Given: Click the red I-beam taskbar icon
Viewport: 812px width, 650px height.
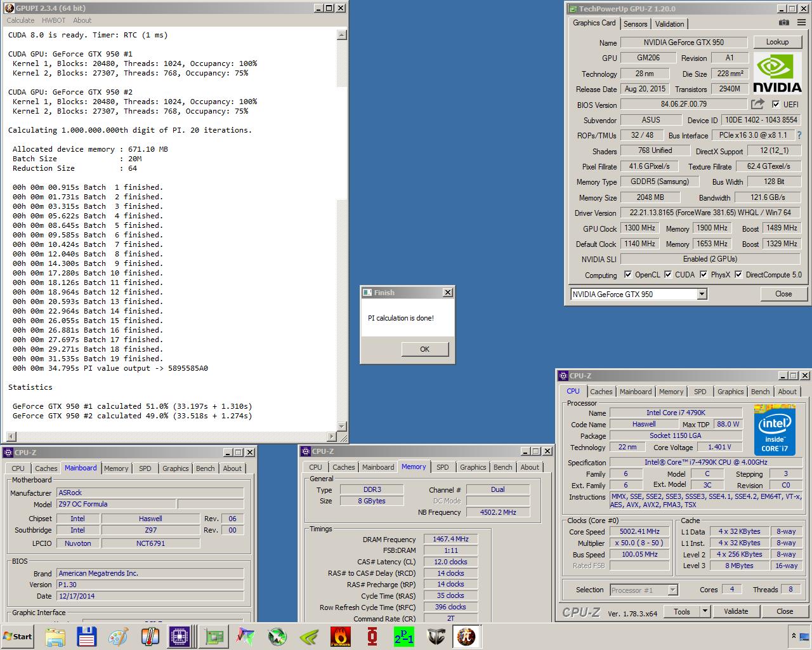Looking at the screenshot, I should click(372, 636).
